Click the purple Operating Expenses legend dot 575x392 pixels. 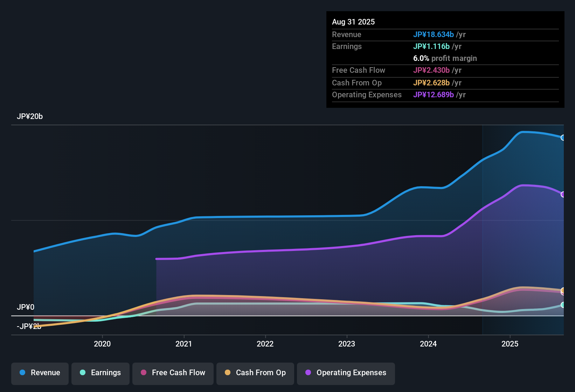point(308,373)
